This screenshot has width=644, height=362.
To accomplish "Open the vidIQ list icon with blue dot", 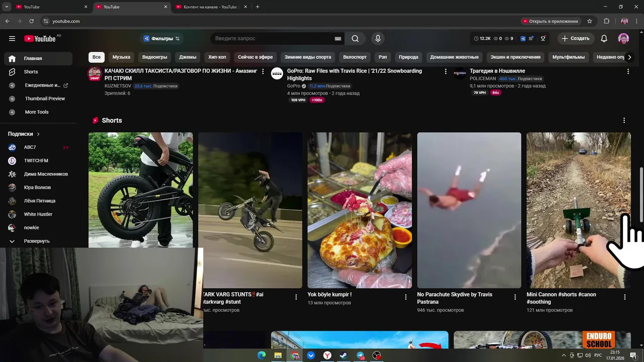I will (x=532, y=39).
